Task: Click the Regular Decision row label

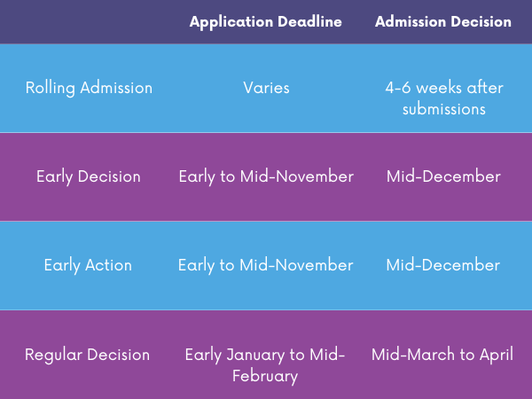Action: 87,355
